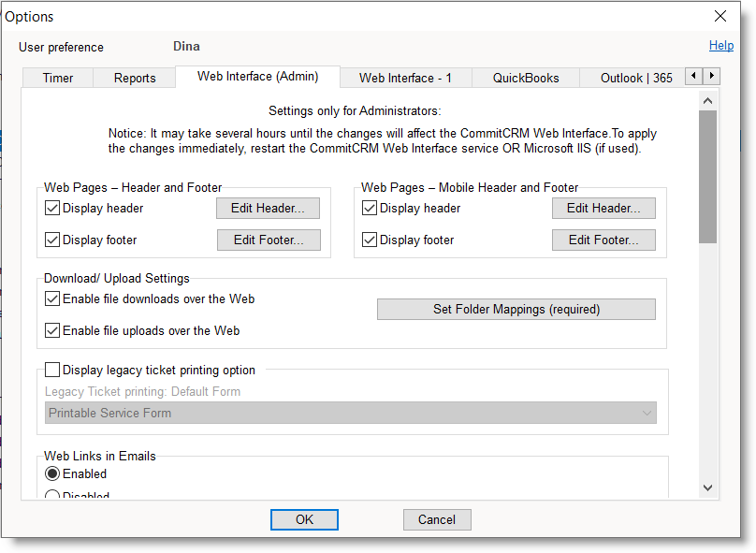The image size is (756, 553).
Task: Disable file downloads over the Web
Action: click(53, 299)
